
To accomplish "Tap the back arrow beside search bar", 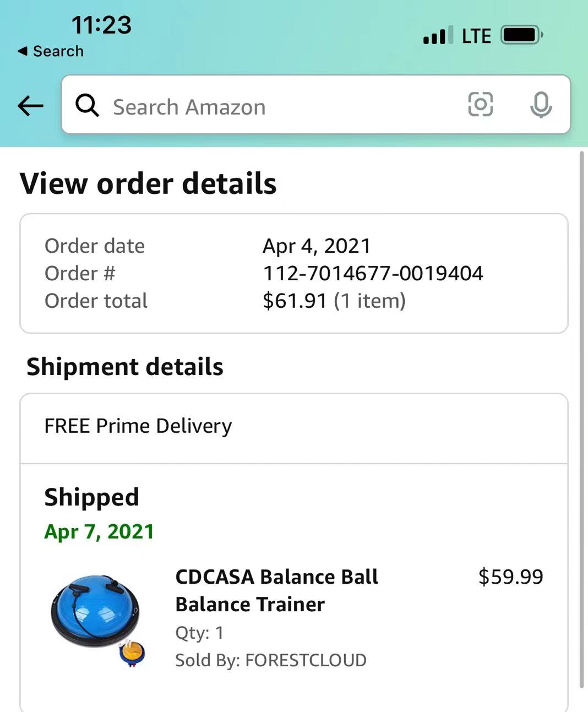I will 30,105.
